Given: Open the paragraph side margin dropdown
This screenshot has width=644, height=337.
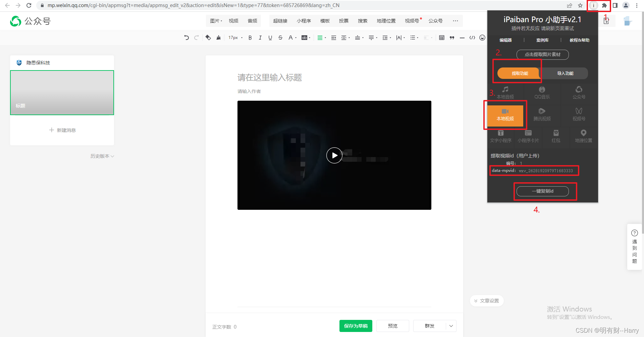Looking at the screenshot, I should coord(345,38).
